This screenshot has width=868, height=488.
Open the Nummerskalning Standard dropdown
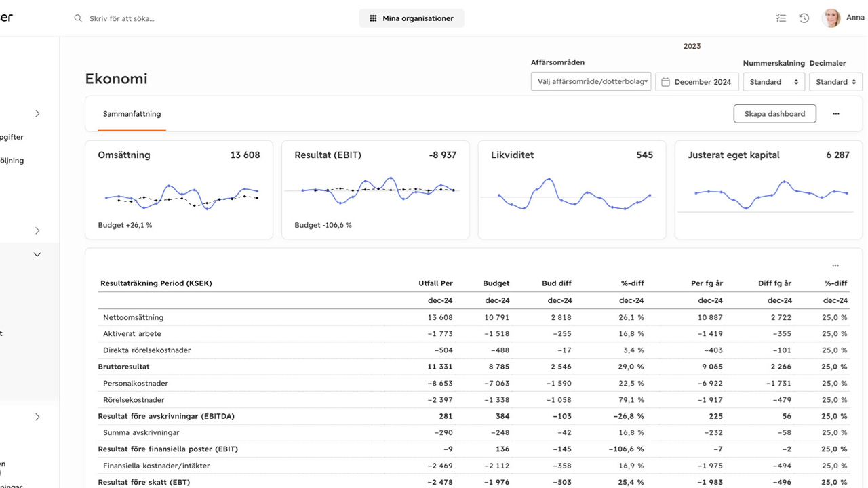774,82
